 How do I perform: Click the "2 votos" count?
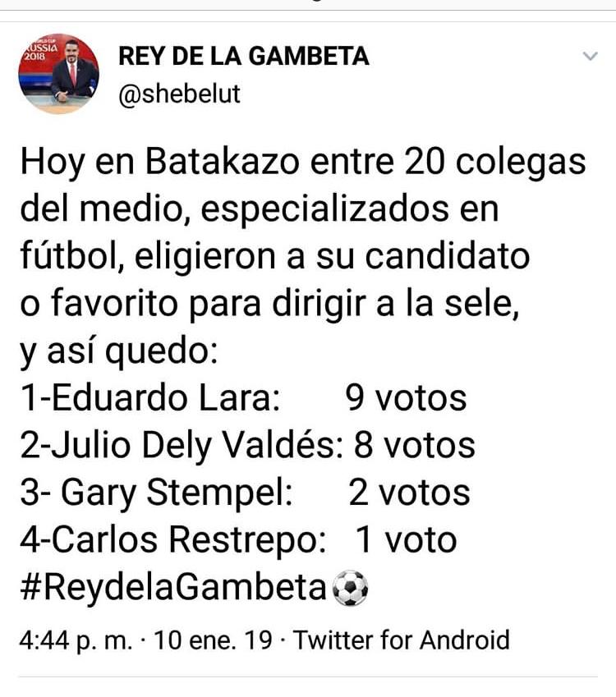[x=410, y=493]
